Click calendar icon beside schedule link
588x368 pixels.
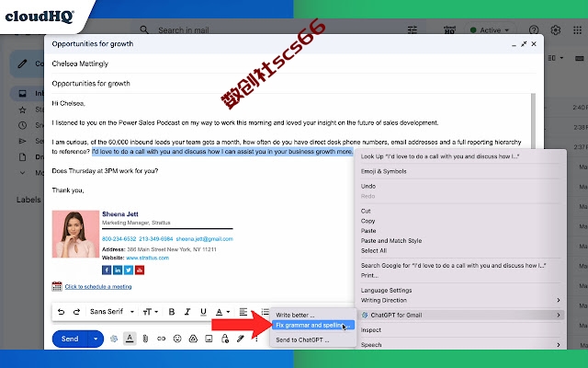(57, 286)
